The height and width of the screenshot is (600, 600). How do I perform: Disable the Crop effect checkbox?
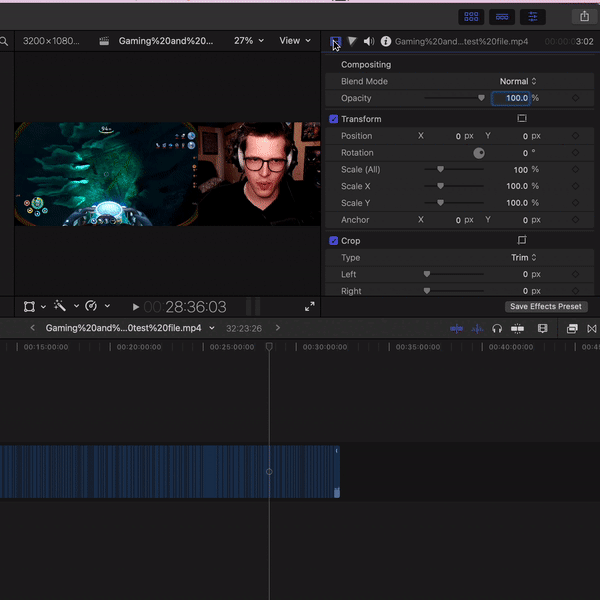pos(334,241)
